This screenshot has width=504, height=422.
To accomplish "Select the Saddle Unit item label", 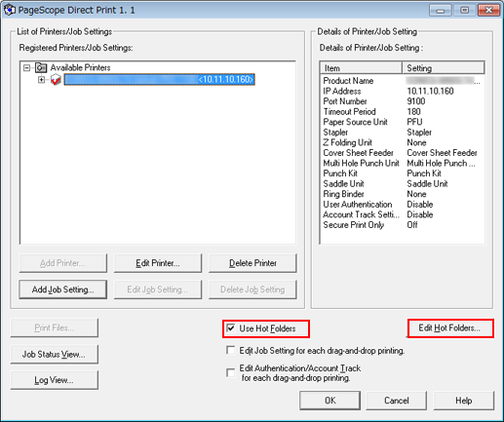I will point(343,184).
